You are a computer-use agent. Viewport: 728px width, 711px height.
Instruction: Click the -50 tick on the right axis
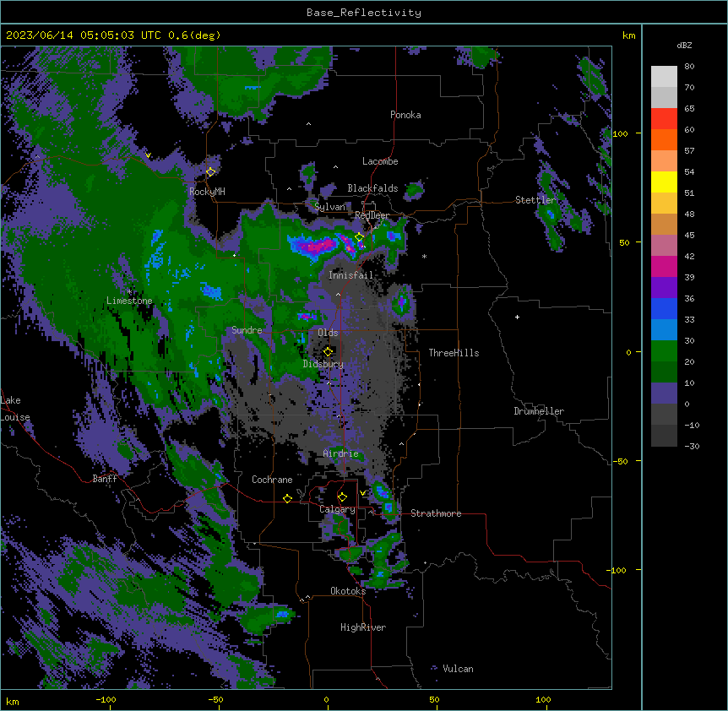coord(620,461)
